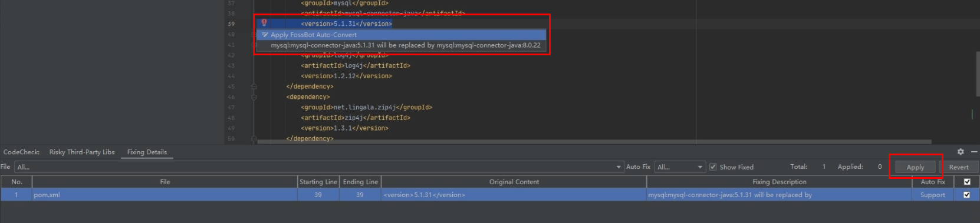Click the Fixing Description column header

780,182
